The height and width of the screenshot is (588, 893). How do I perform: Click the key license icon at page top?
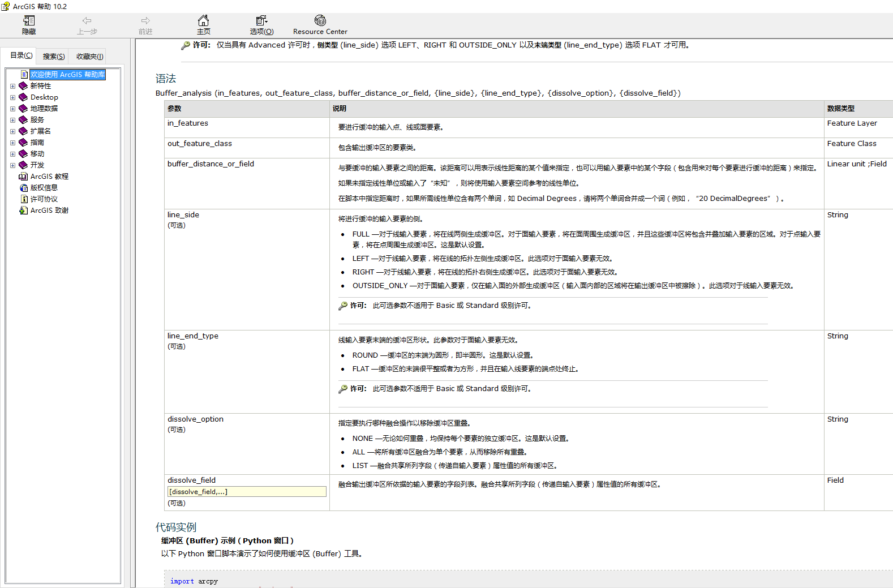pos(186,45)
